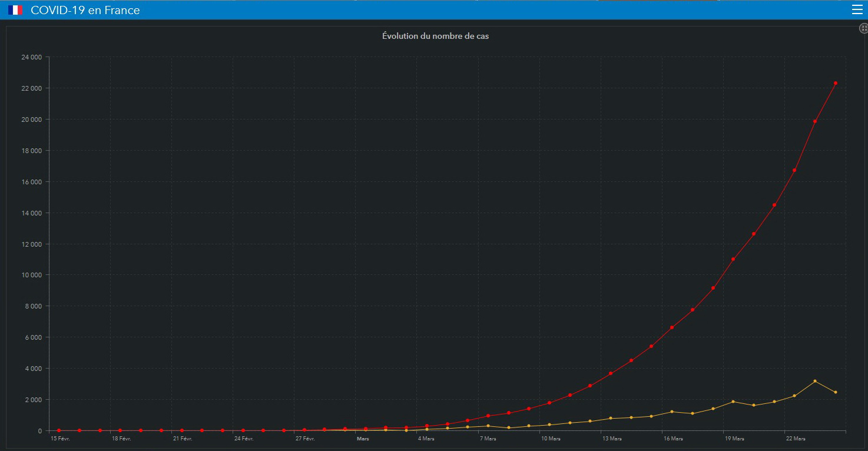The image size is (868, 451).
Task: Click y-axis label '16 000'
Action: click(x=31, y=182)
